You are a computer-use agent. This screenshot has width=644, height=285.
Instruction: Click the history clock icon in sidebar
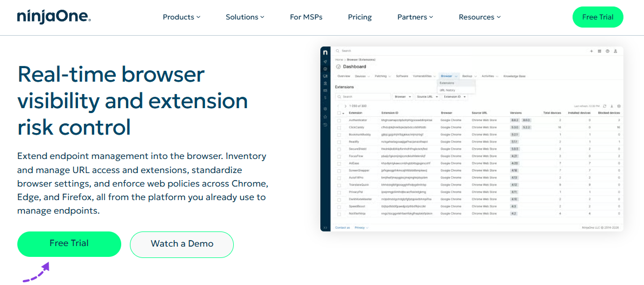(x=325, y=124)
